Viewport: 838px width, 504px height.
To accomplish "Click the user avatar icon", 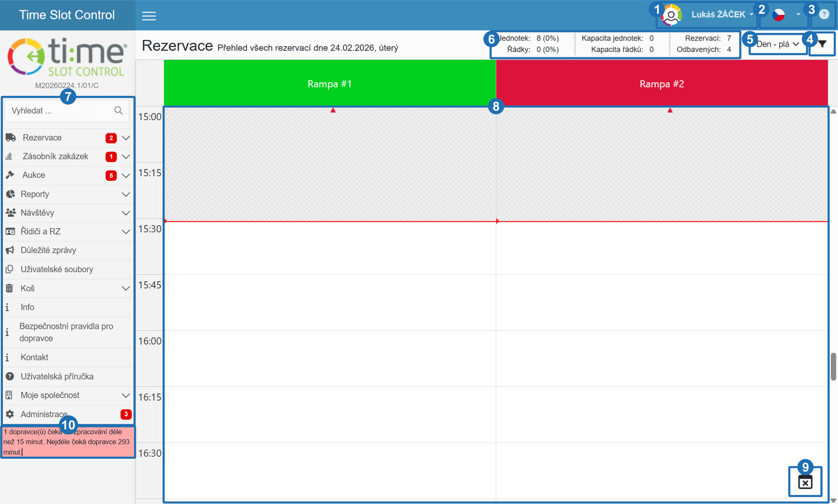I will point(671,15).
